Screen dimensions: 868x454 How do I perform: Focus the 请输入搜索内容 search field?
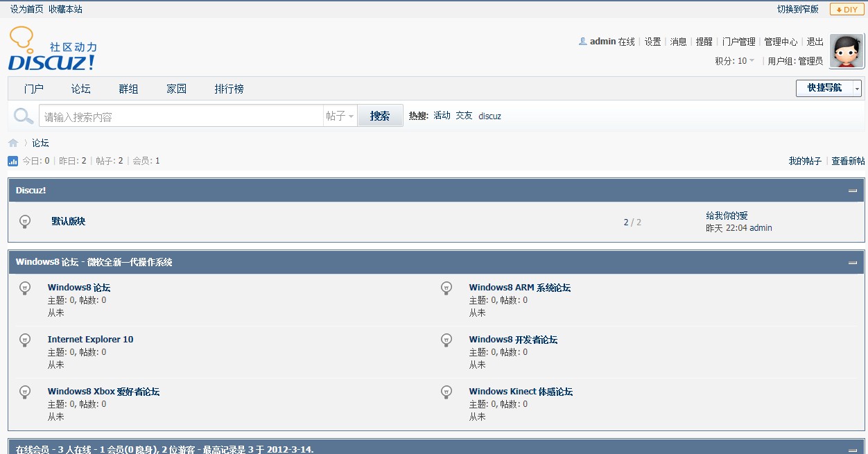pos(182,116)
